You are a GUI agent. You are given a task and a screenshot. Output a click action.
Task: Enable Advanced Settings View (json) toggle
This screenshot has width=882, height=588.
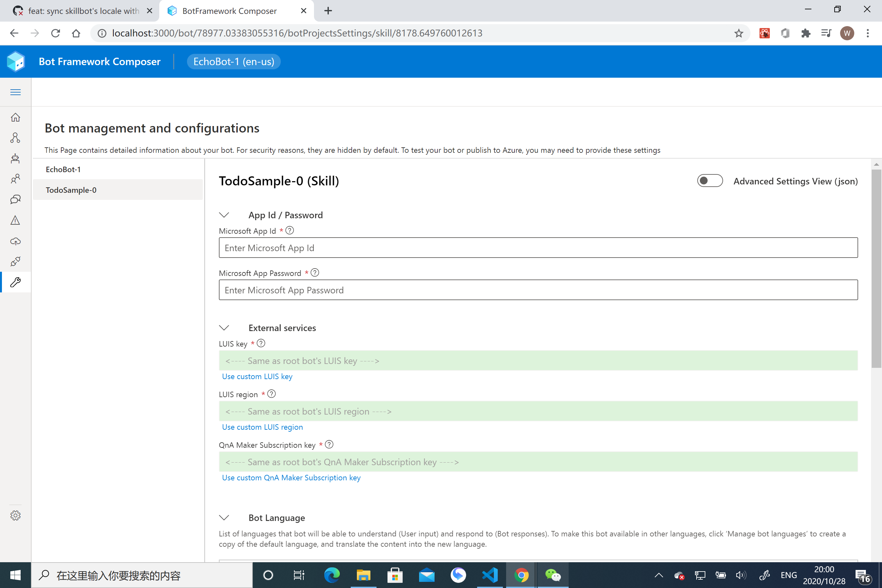[710, 181]
